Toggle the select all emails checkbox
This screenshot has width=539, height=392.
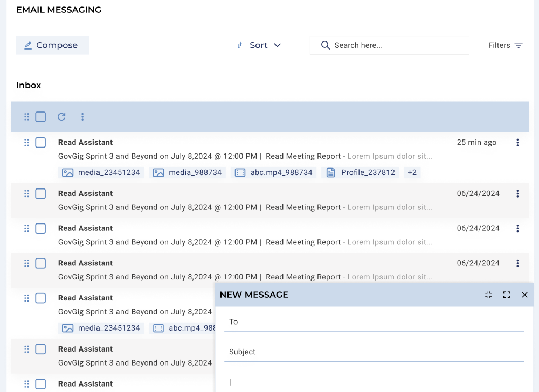click(x=40, y=117)
